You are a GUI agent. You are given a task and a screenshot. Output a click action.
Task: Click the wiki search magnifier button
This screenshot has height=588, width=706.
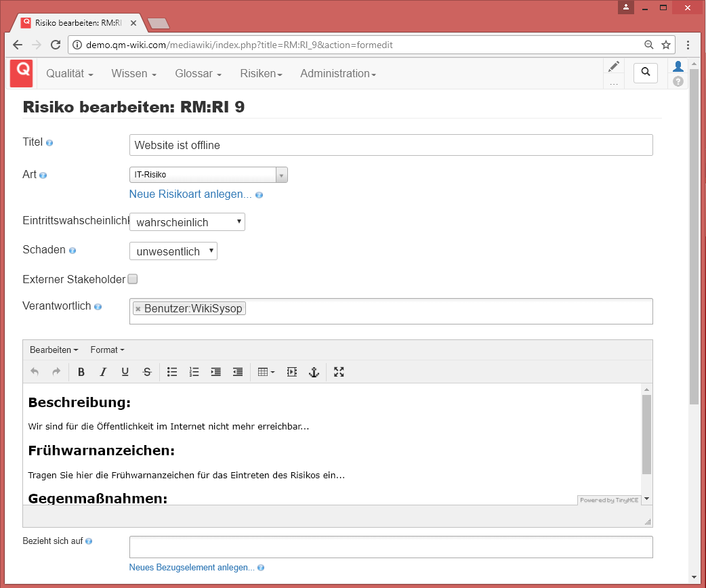click(645, 72)
